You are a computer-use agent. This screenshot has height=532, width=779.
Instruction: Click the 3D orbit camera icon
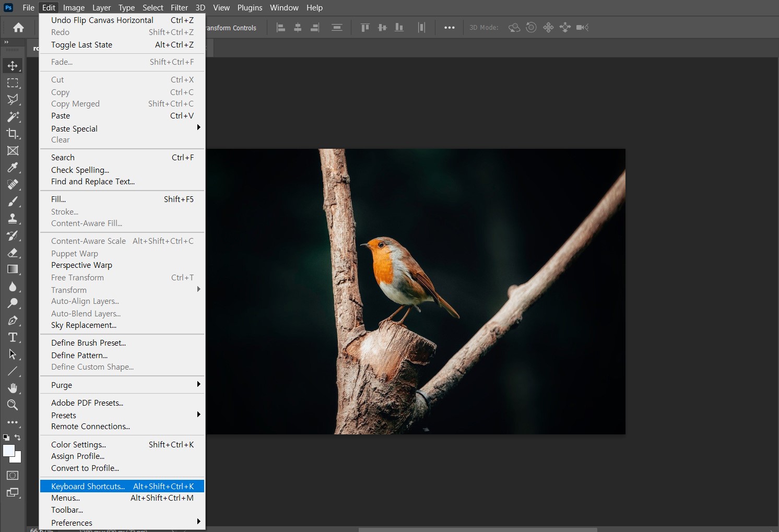point(514,28)
